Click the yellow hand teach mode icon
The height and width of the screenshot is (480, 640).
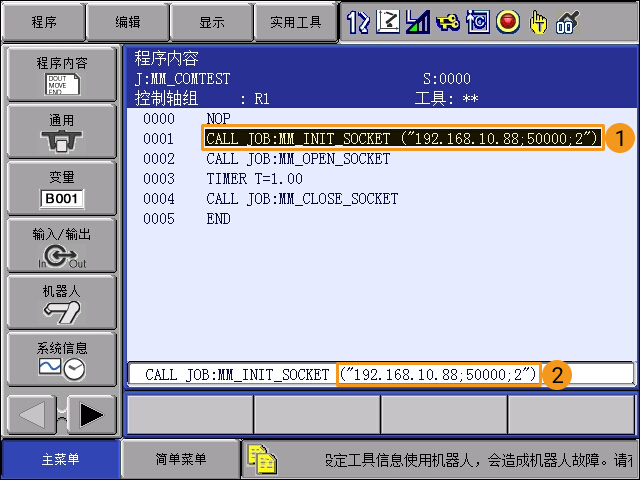(x=538, y=22)
